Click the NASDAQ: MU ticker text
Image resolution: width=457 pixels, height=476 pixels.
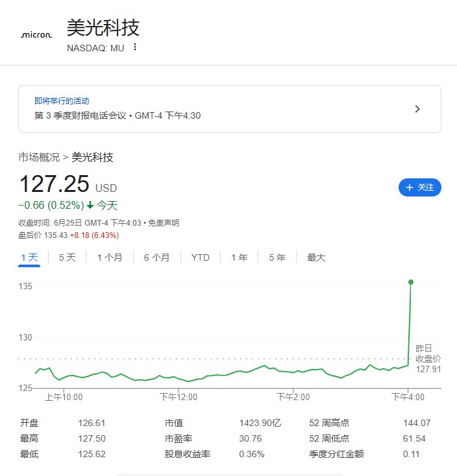95,48
